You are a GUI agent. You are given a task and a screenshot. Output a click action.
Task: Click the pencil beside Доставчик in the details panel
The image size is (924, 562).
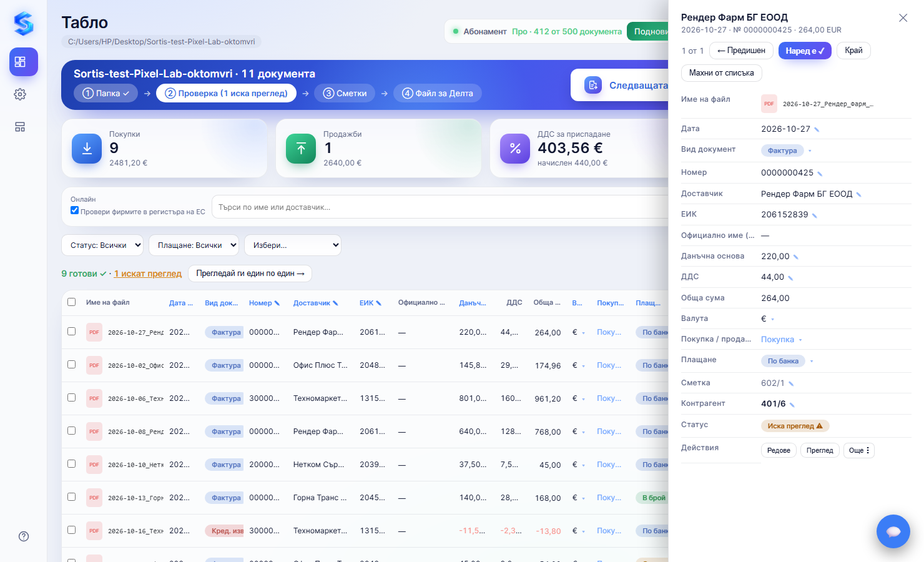point(858,194)
